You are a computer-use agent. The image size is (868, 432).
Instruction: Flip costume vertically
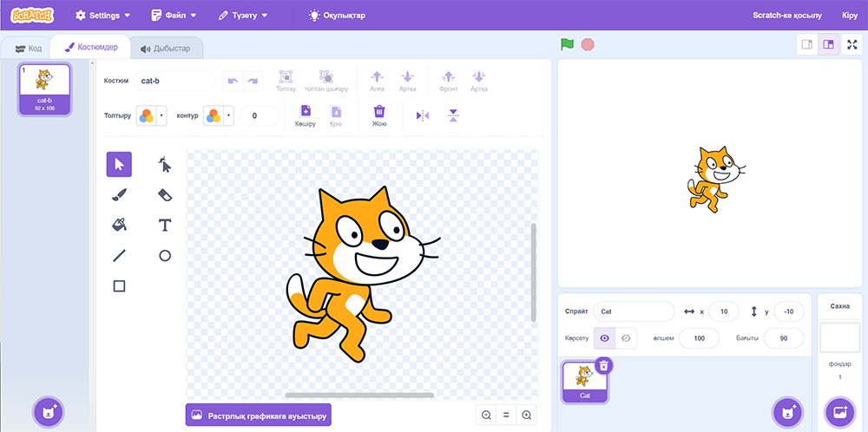click(x=453, y=115)
